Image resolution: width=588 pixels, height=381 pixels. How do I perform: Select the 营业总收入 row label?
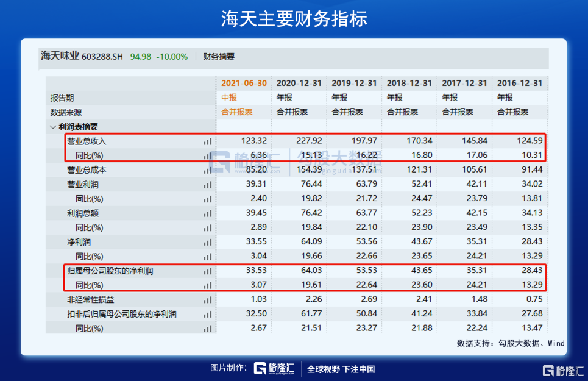[87, 141]
